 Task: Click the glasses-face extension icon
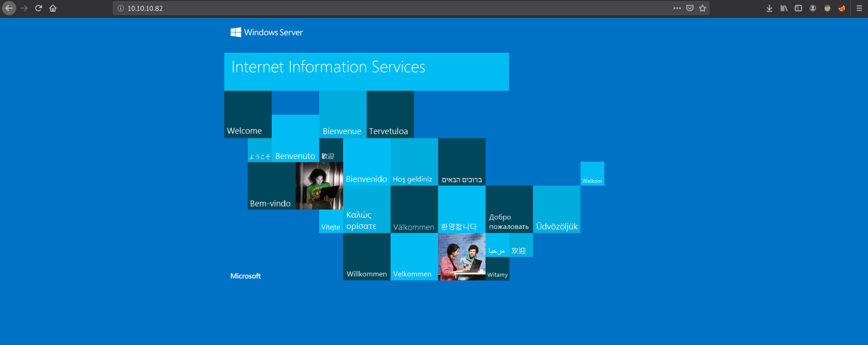(827, 8)
